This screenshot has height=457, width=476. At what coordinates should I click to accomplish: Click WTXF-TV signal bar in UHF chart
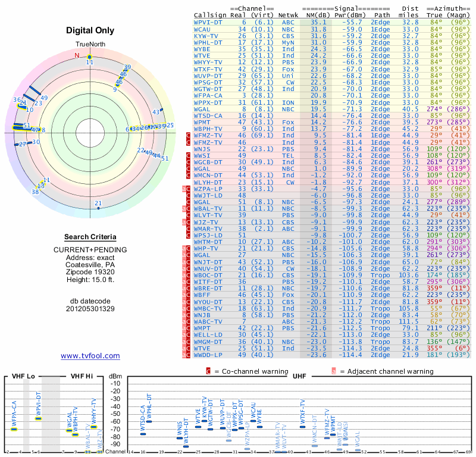coord(302,427)
